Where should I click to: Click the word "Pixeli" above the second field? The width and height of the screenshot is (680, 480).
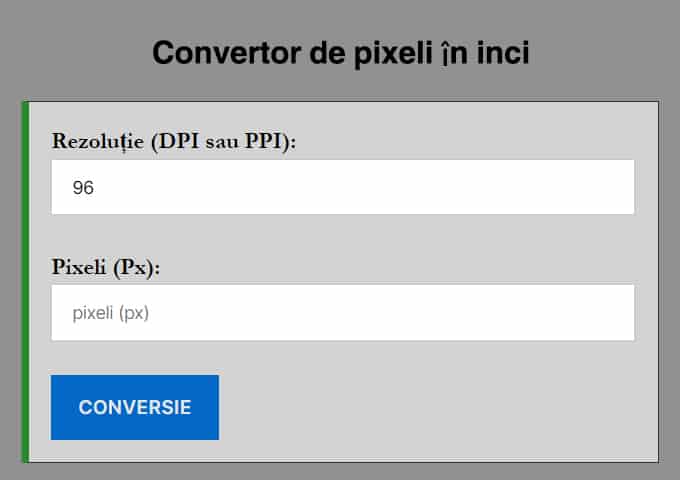pos(79,267)
